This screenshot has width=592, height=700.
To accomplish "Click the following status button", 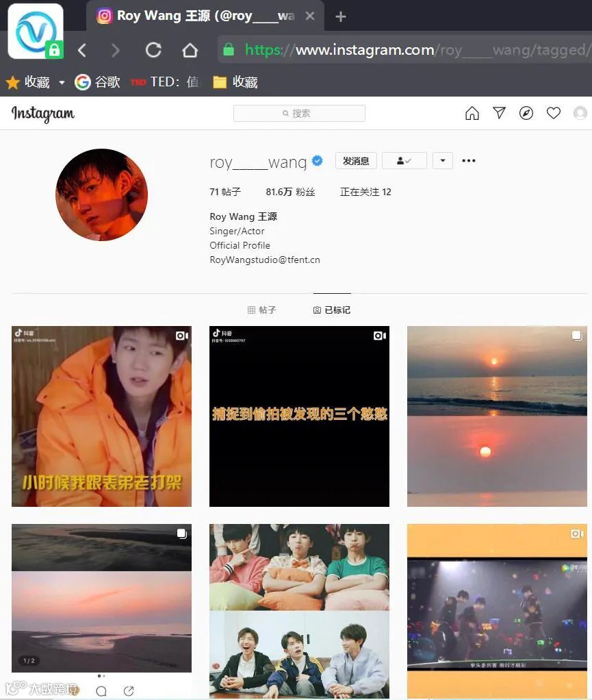I will tap(404, 161).
